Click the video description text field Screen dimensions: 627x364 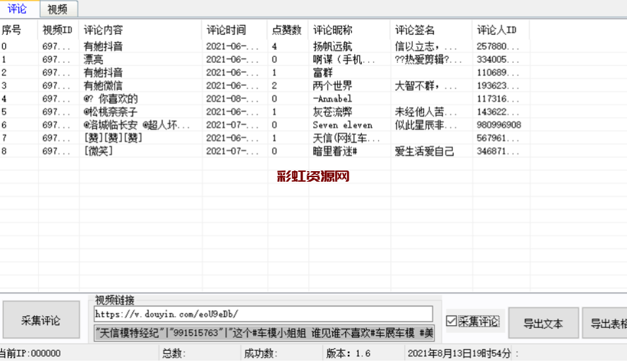[x=263, y=332]
